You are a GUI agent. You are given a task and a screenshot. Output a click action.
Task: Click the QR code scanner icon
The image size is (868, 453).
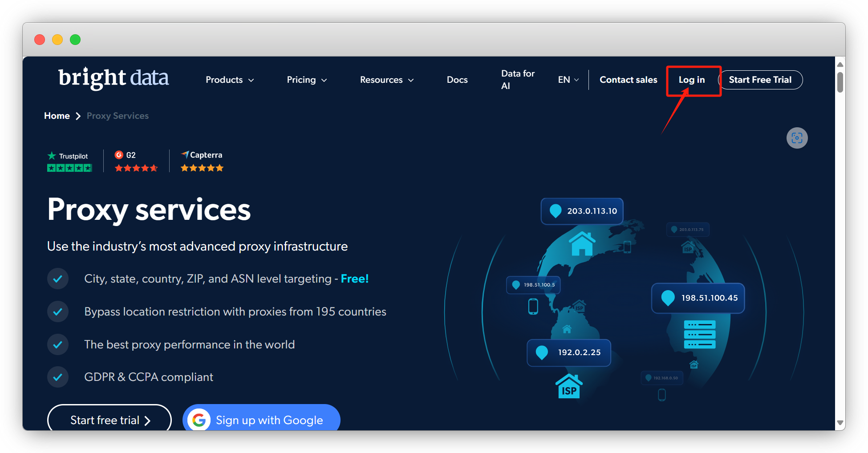point(797,138)
